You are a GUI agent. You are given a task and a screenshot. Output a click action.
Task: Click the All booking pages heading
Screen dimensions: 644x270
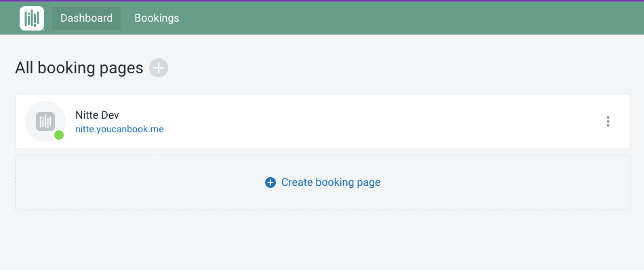(79, 68)
